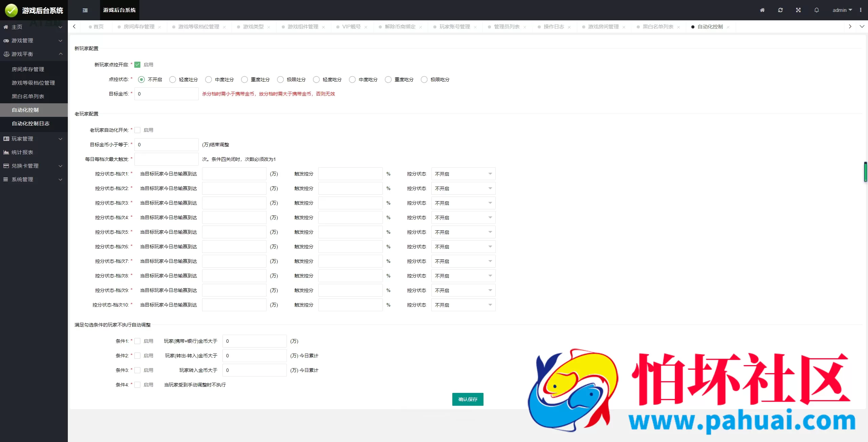The image size is (868, 442).
Task: Select 轻度吃分 radio option
Action: click(316, 80)
